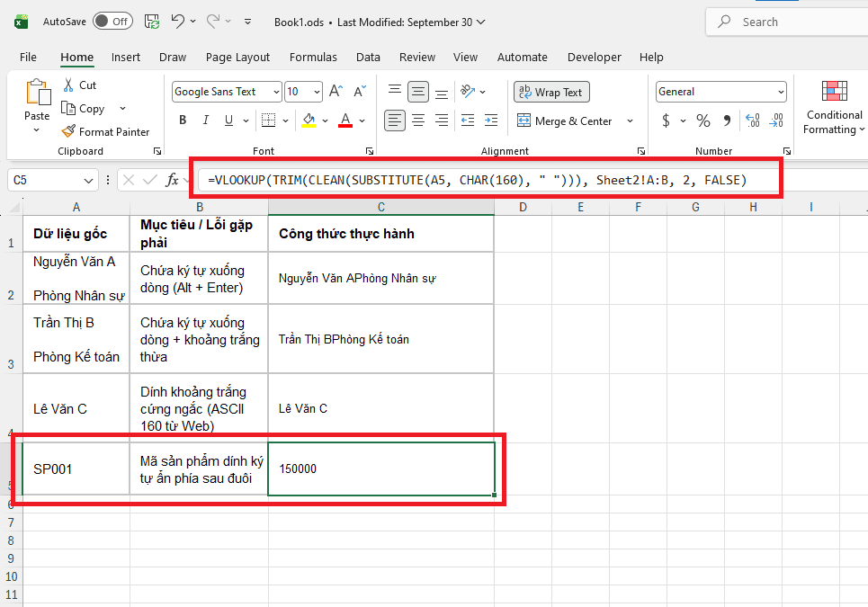This screenshot has height=607, width=868.
Task: Apply Percent Style format
Action: pyautogui.click(x=703, y=121)
